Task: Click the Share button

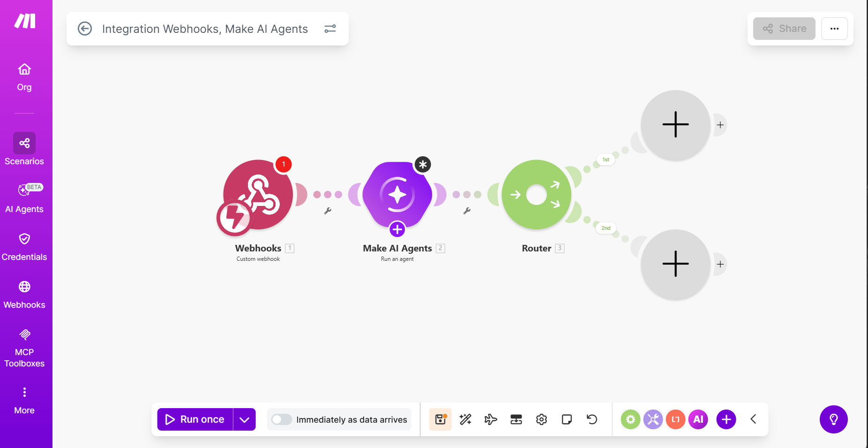Action: 784,29
